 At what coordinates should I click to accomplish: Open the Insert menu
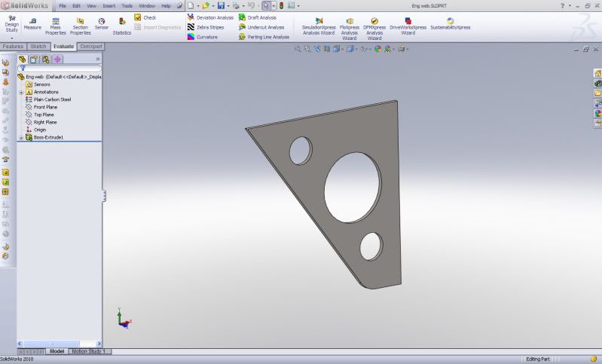[x=109, y=5]
